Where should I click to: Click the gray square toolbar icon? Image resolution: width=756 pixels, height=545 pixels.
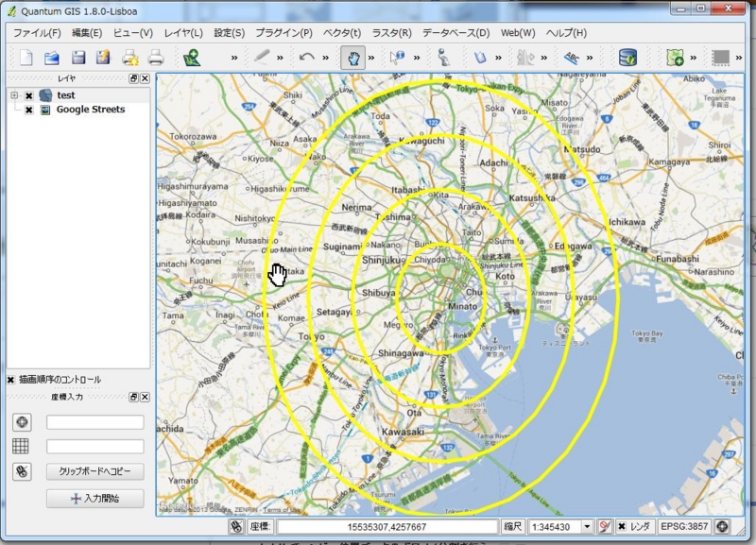720,58
